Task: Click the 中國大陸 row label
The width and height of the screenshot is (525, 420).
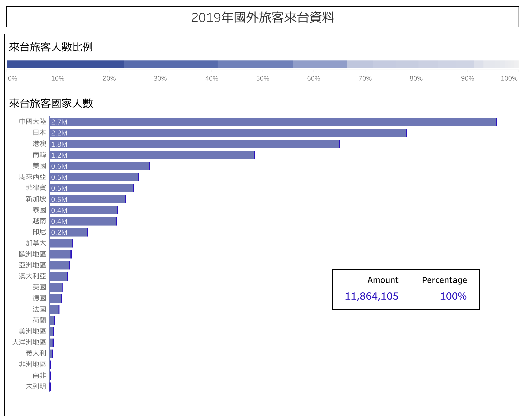Action: coord(32,121)
